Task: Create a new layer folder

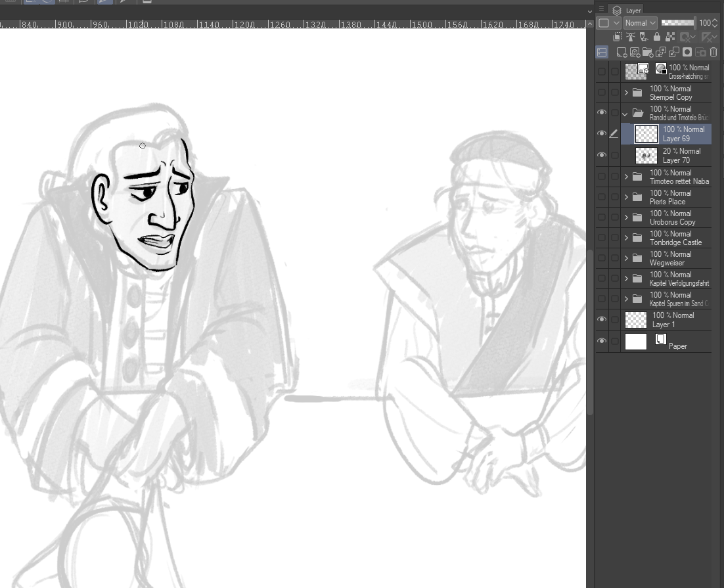Action: [x=648, y=53]
